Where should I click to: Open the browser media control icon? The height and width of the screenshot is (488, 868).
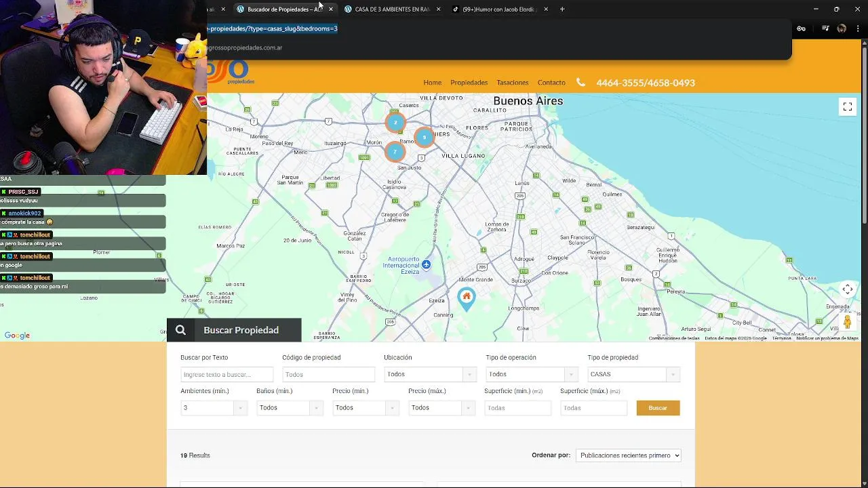coord(825,28)
